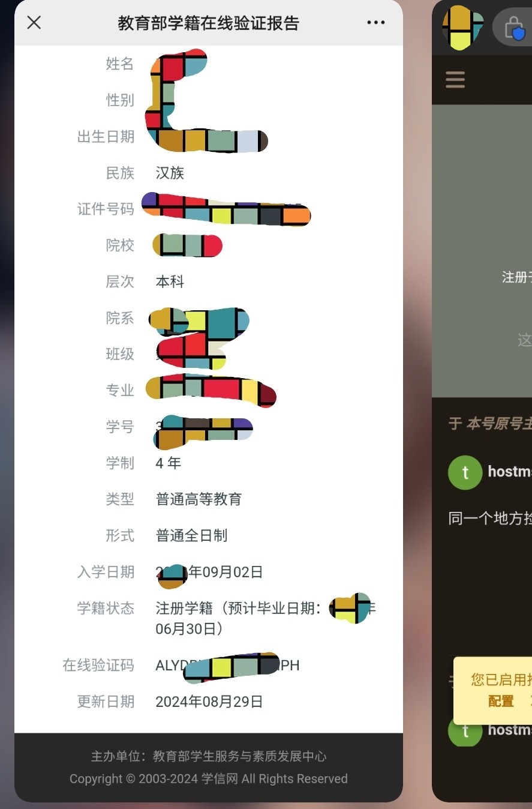Tap the first green 't' avatar

point(465,472)
